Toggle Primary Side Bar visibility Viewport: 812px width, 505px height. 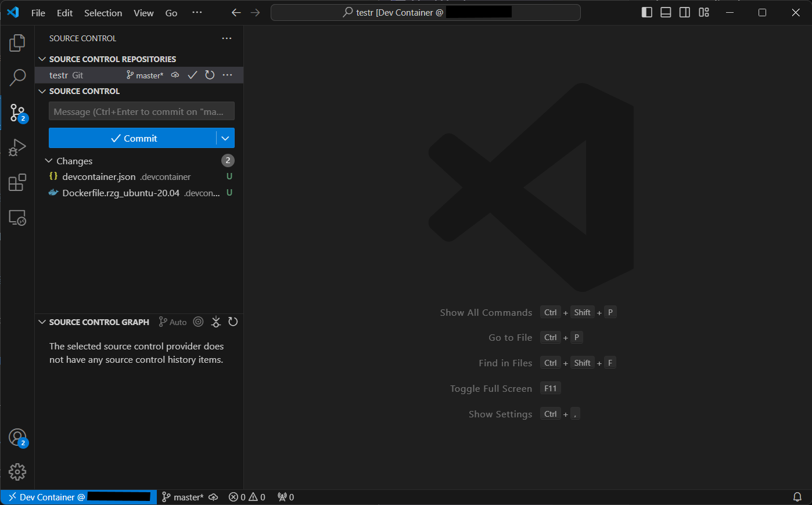coord(646,12)
